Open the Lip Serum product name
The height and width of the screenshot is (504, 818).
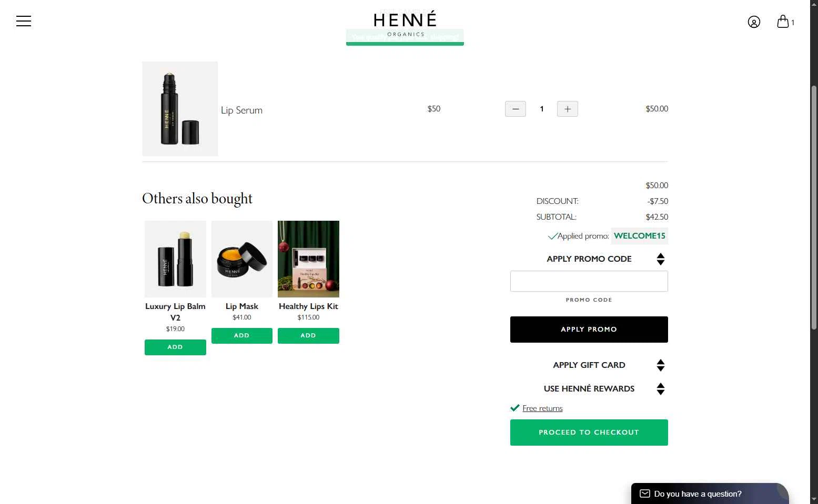pyautogui.click(x=241, y=110)
